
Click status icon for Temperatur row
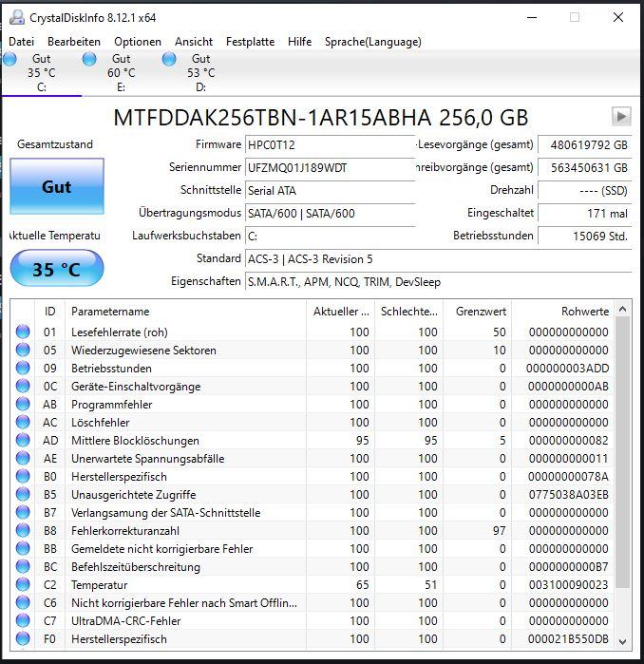23,584
